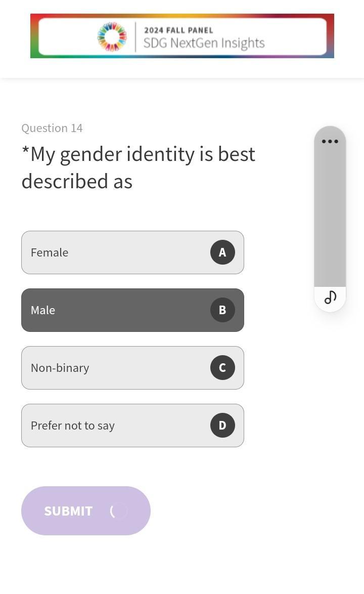This screenshot has height=594, width=364.
Task: Click the letter A key badge
Action: pos(222,252)
